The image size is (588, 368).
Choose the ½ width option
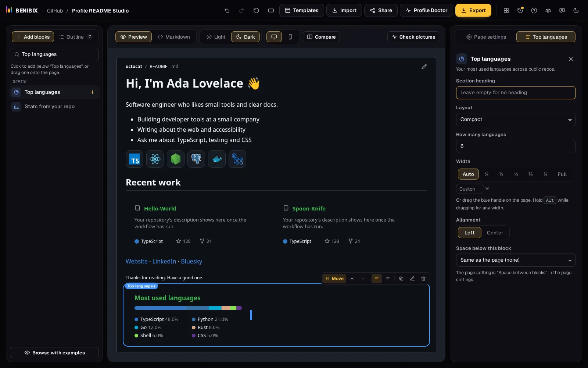pos(516,174)
